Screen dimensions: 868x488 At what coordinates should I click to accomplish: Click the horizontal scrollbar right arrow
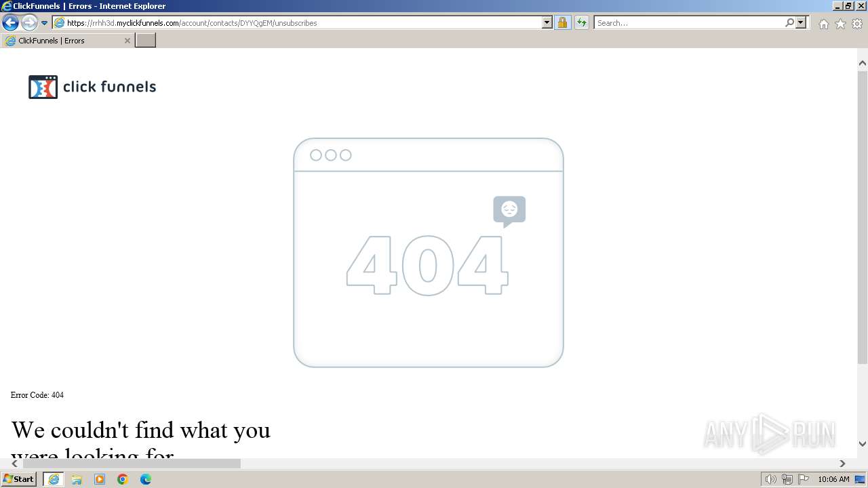tap(842, 464)
